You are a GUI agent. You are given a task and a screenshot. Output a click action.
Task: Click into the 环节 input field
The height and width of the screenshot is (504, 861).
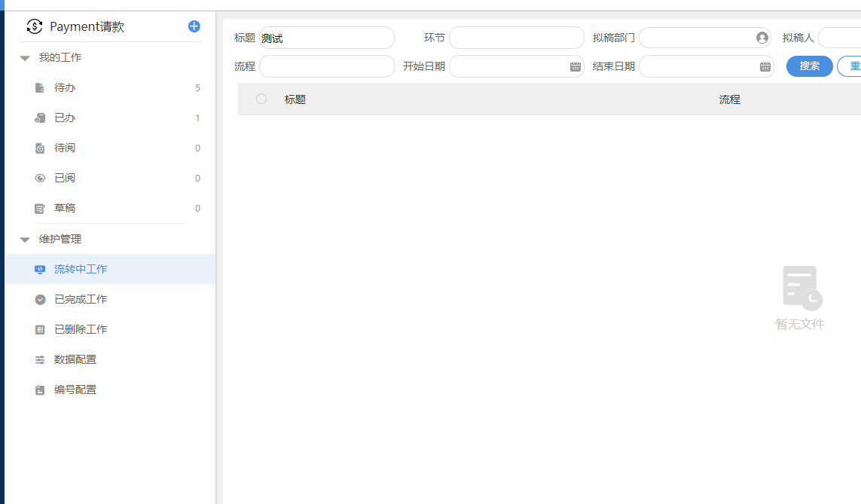[516, 38]
